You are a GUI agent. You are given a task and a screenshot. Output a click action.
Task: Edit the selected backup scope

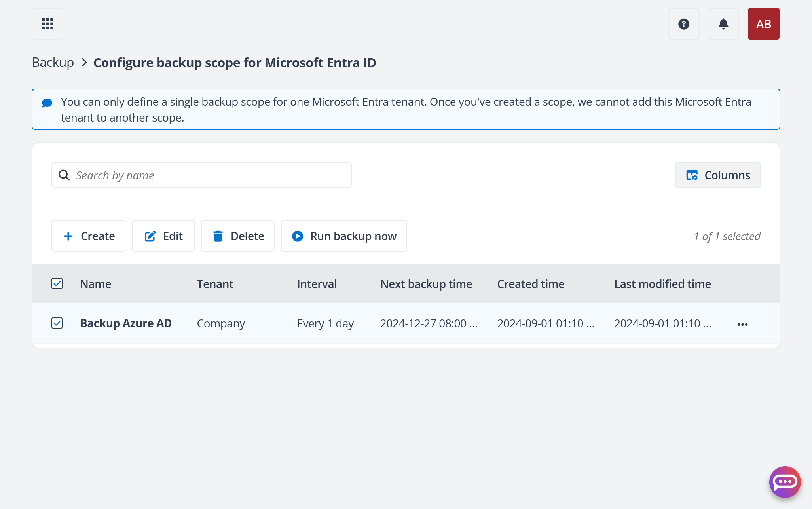coord(163,236)
